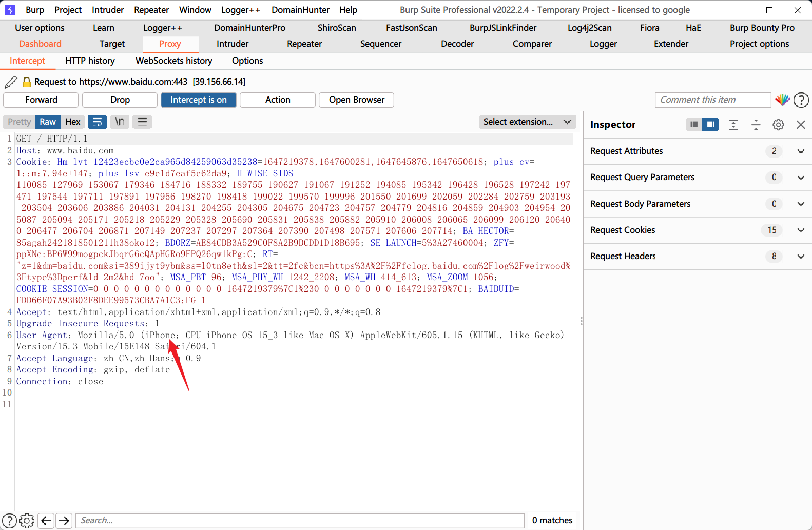Open the Action dropdown button
Image resolution: width=812 pixels, height=530 pixels.
pos(278,100)
